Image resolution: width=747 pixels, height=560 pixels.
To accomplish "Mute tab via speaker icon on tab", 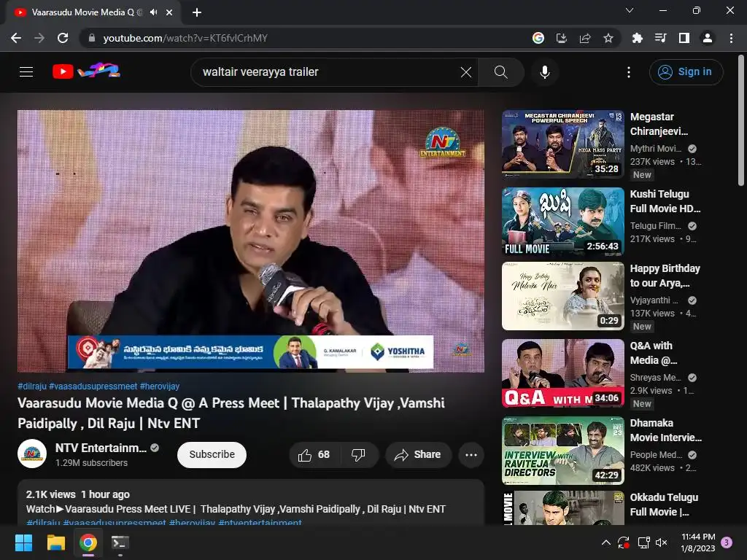I will pos(153,12).
